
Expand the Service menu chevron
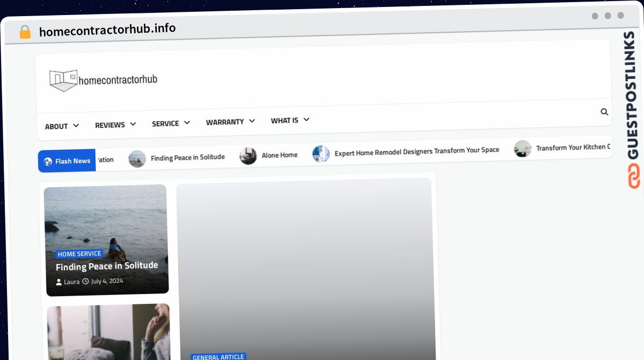tap(187, 123)
